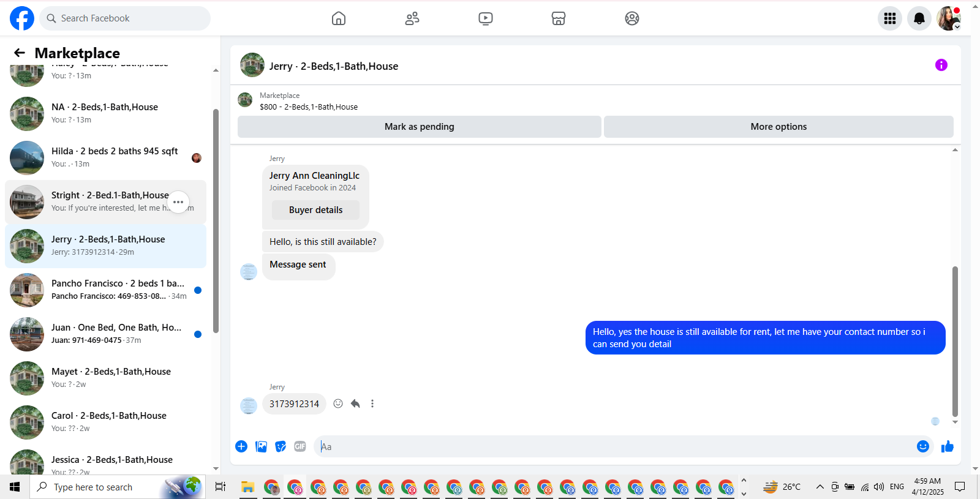Viewport: 980px width, 499px height.
Task: Open Task View on the taskbar
Action: pos(221,487)
